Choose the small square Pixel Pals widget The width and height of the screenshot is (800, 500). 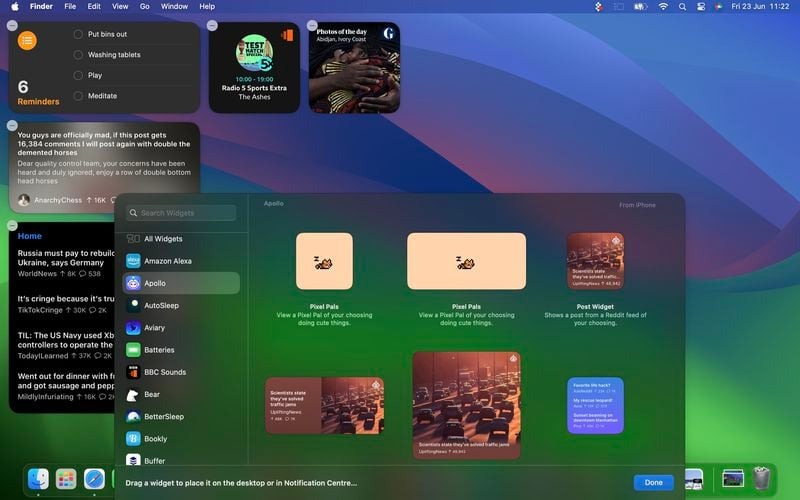(324, 261)
